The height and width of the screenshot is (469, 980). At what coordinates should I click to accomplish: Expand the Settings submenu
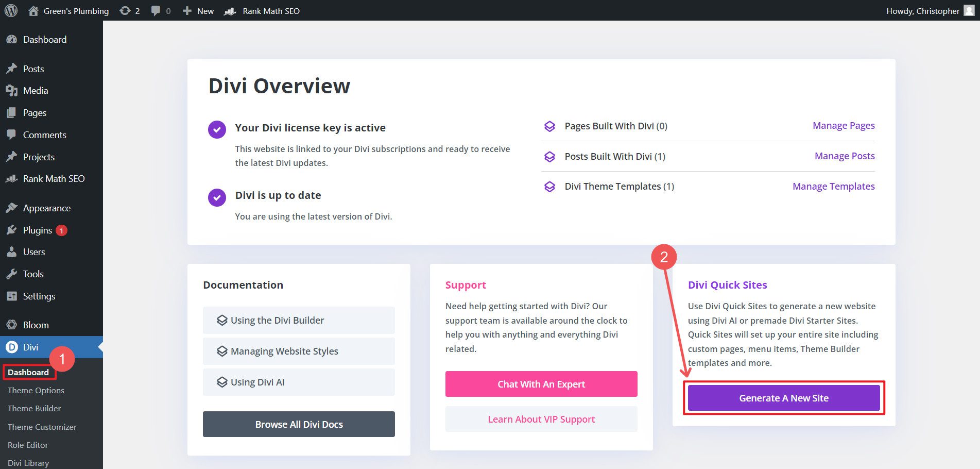point(39,296)
